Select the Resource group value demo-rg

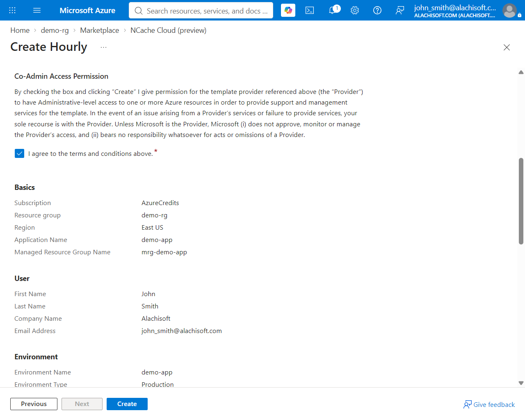(155, 215)
